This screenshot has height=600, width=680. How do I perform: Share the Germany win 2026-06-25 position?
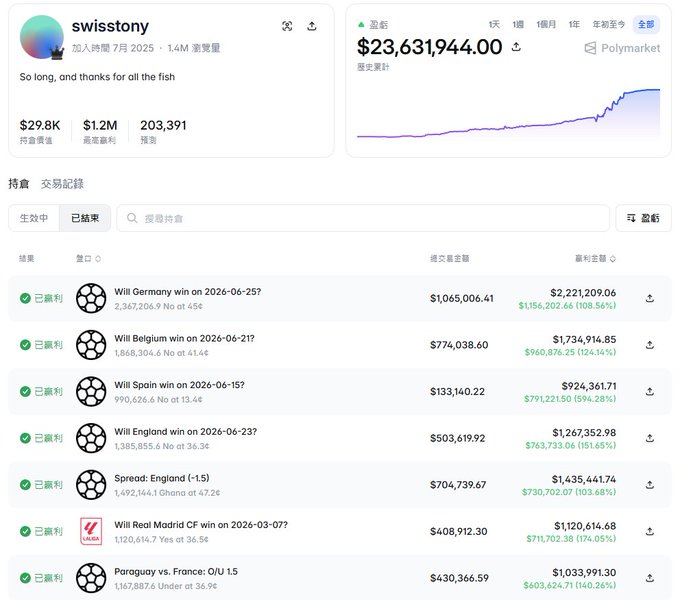649,298
